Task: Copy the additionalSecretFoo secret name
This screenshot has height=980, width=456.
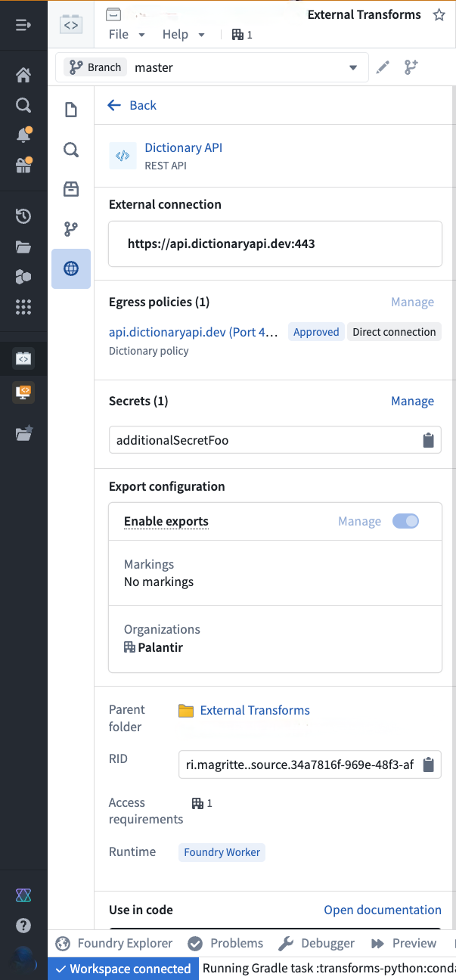Action: point(428,440)
